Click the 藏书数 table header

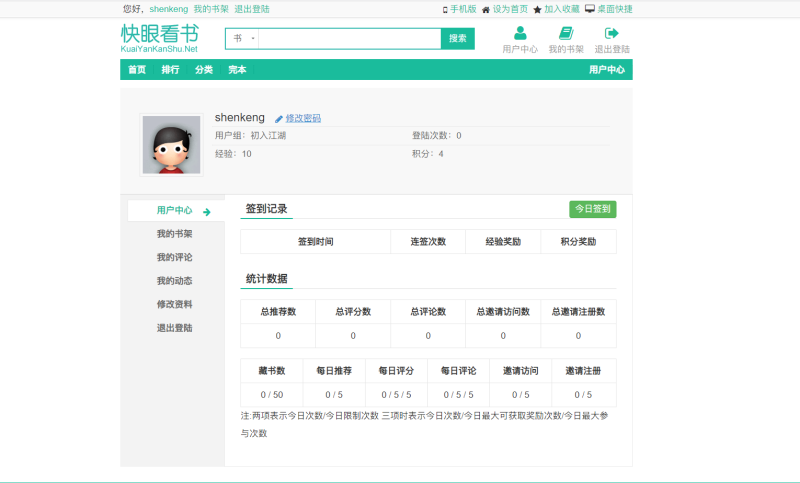click(x=271, y=371)
